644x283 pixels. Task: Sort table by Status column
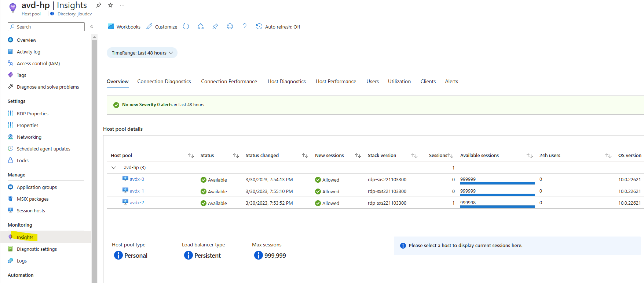pos(236,156)
